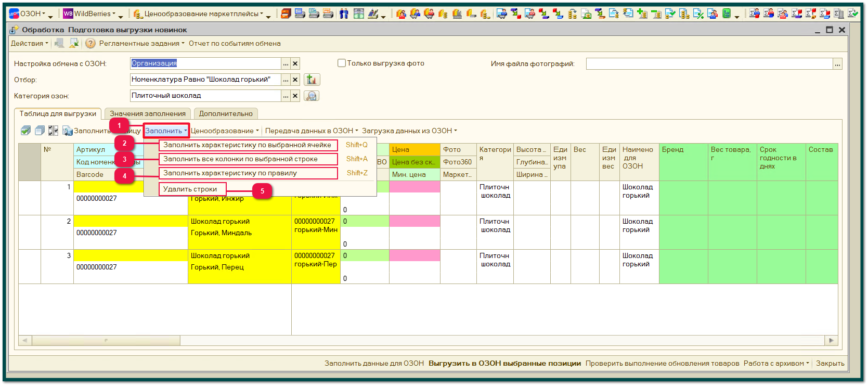Click the pink price cell in row 2

(414, 221)
